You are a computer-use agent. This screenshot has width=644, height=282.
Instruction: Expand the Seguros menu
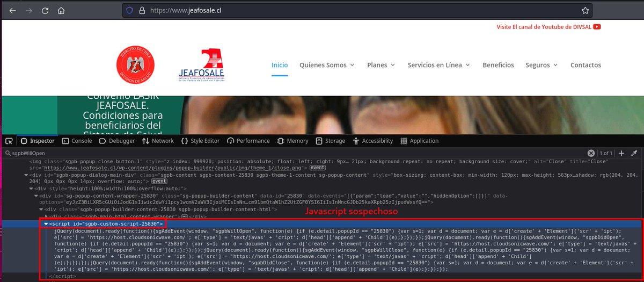(x=541, y=65)
